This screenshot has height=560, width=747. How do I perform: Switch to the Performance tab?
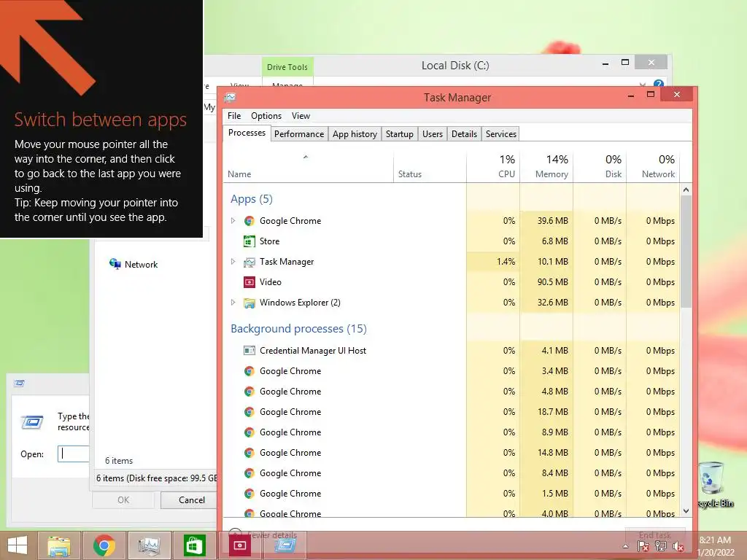(299, 134)
